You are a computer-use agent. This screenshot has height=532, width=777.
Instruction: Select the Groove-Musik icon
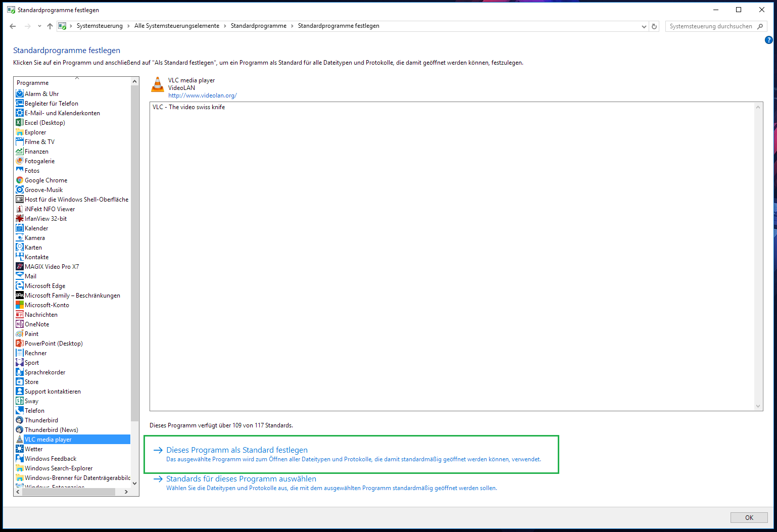coord(20,189)
